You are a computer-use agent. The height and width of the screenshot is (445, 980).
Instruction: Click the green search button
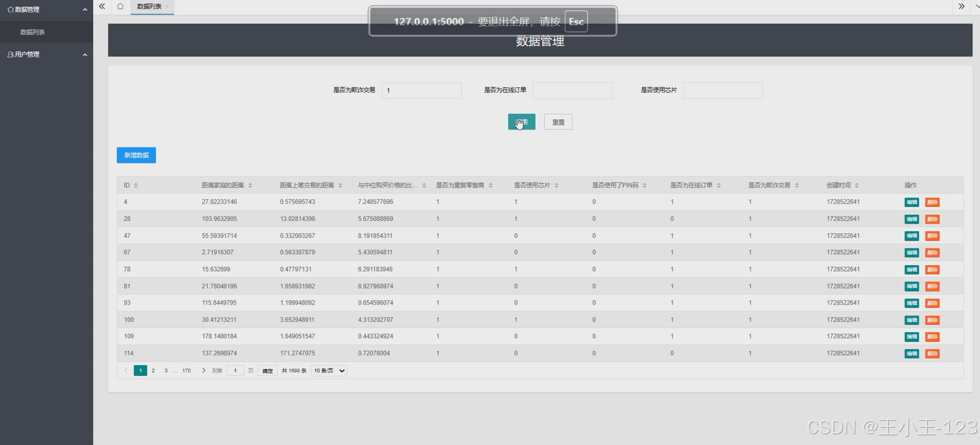pyautogui.click(x=522, y=122)
